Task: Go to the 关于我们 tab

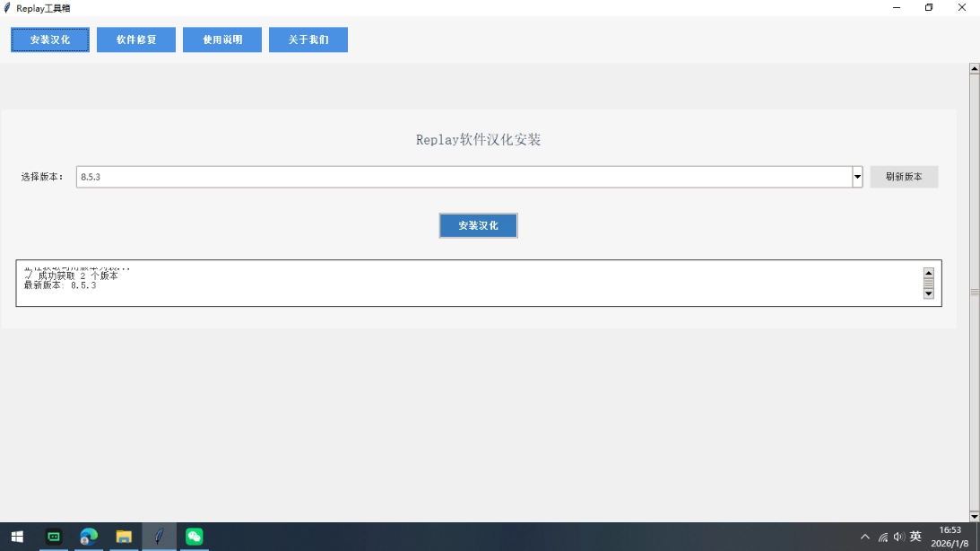Action: coord(308,39)
